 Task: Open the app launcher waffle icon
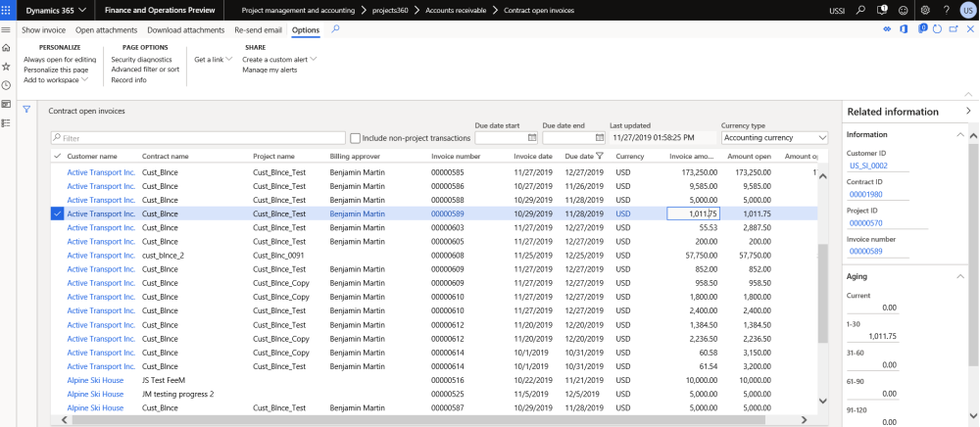[x=7, y=10]
